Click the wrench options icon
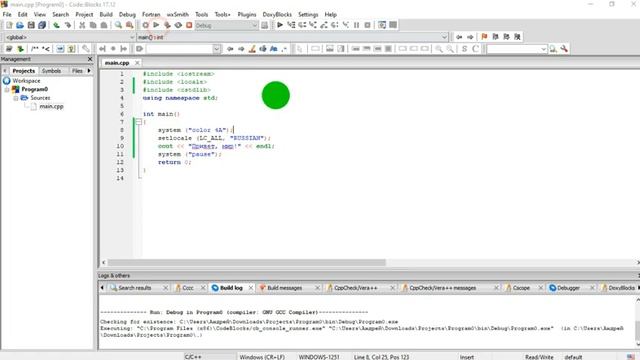Image resolution: width=640 pixels, height=360 pixels. pos(564,49)
